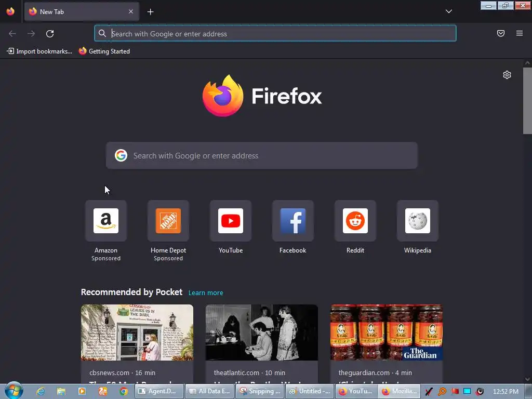Click Learn more link beside Pocket

[206, 293]
